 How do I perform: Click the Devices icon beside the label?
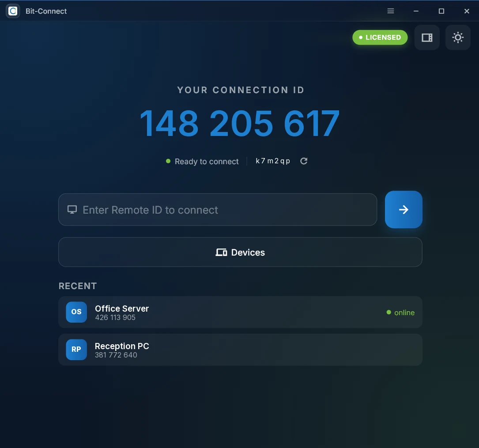tap(221, 252)
